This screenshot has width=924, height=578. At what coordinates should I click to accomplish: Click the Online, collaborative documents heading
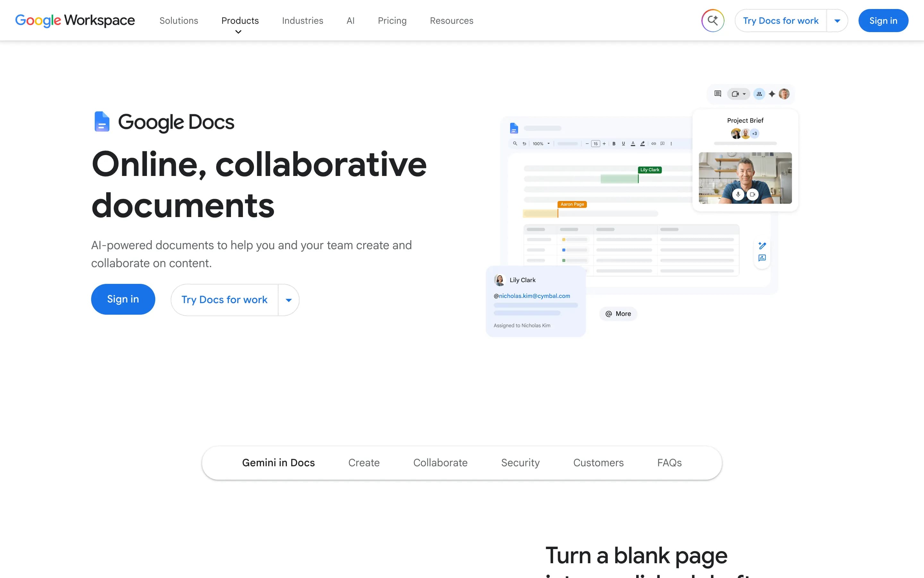click(x=259, y=185)
